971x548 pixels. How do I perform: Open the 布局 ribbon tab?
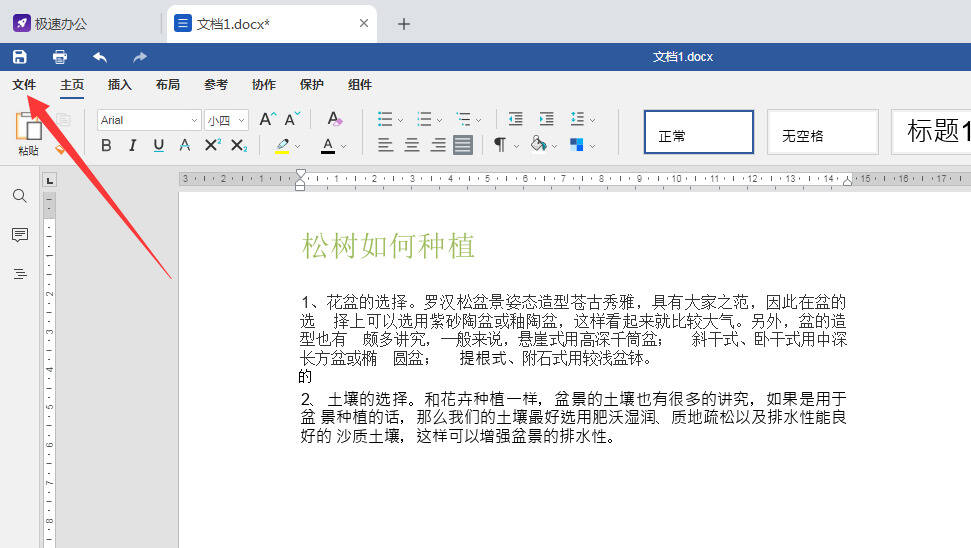pyautogui.click(x=168, y=85)
